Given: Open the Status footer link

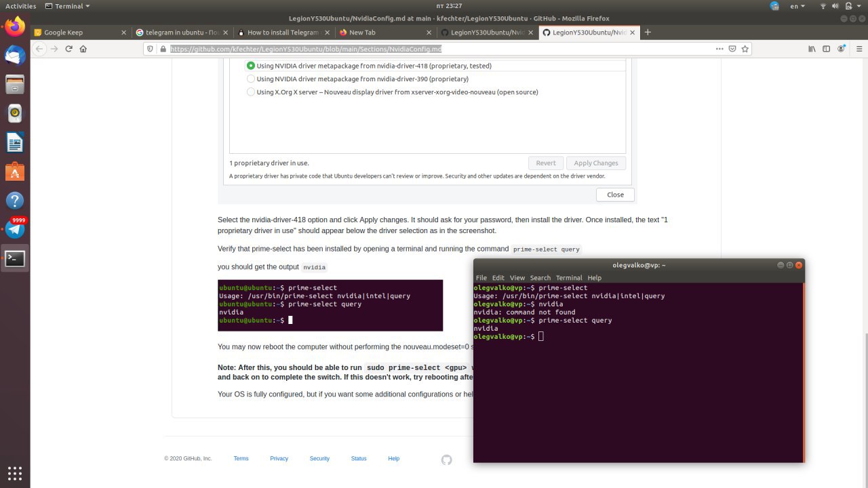Looking at the screenshot, I should tap(359, 459).
